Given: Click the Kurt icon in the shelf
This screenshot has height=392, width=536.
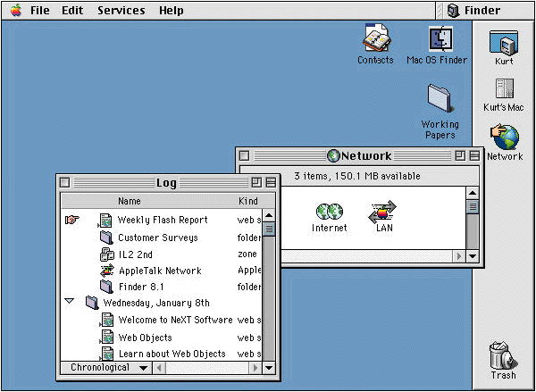Looking at the screenshot, I should pyautogui.click(x=504, y=43).
